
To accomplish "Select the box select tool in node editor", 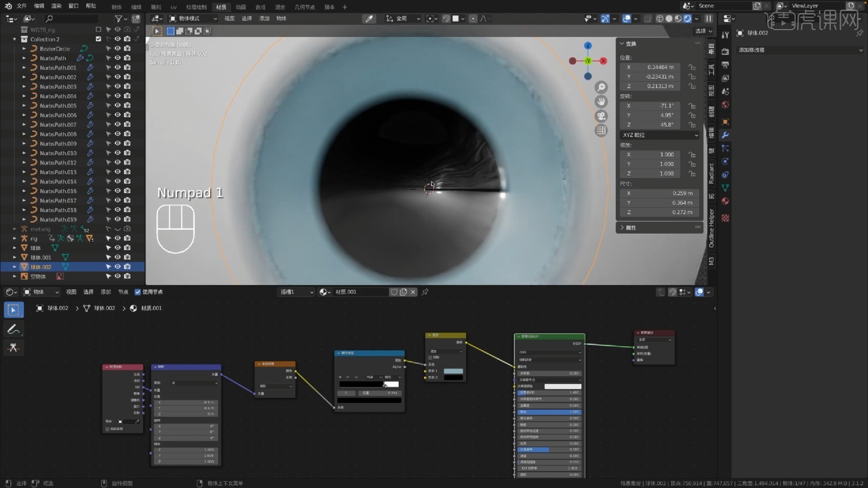I will click(x=13, y=310).
